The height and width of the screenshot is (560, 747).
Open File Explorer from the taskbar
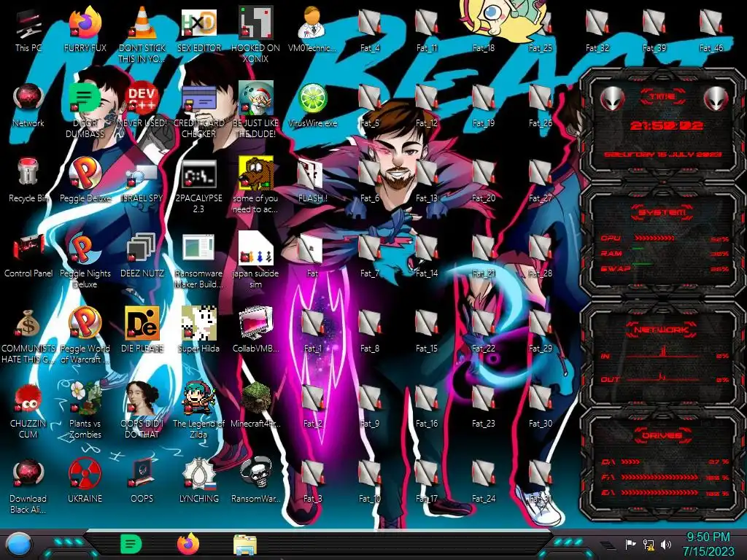tap(245, 544)
